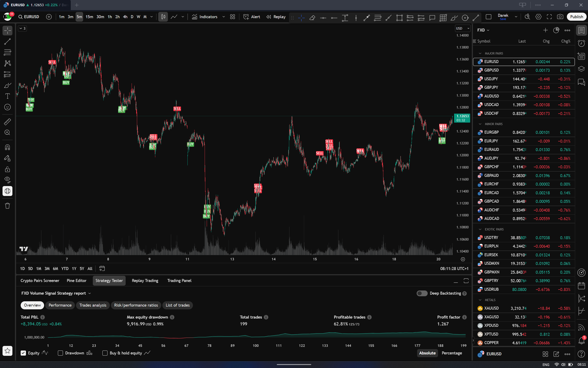This screenshot has height=368, width=588.
Task: Enable the Drawdown checkbox
Action: tap(60, 353)
